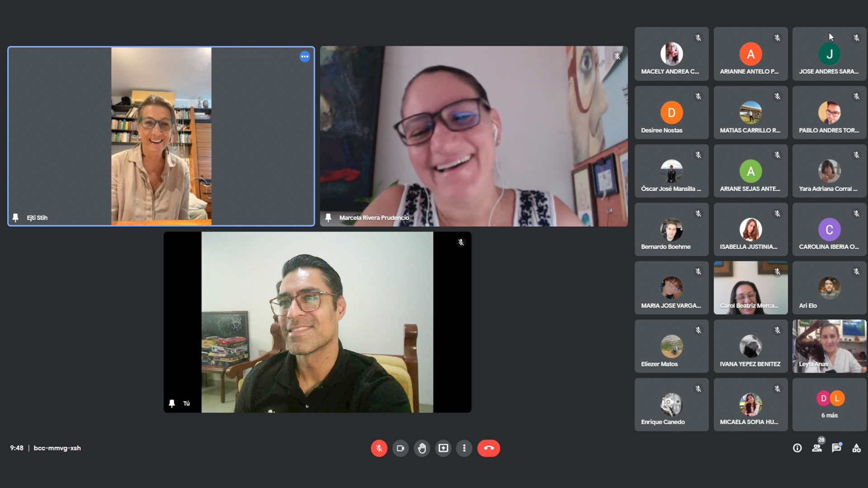Toggle mute for Matias Carrillo R tile

coord(778,95)
